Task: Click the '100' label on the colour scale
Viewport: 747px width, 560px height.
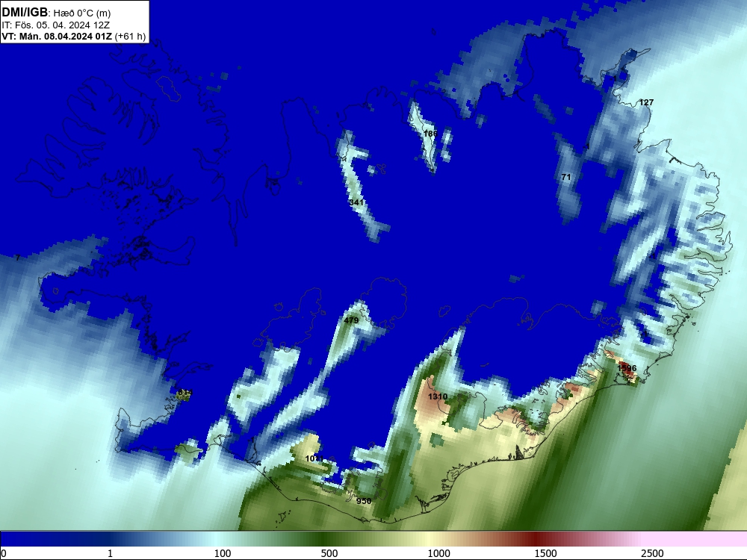Action: pos(223,553)
